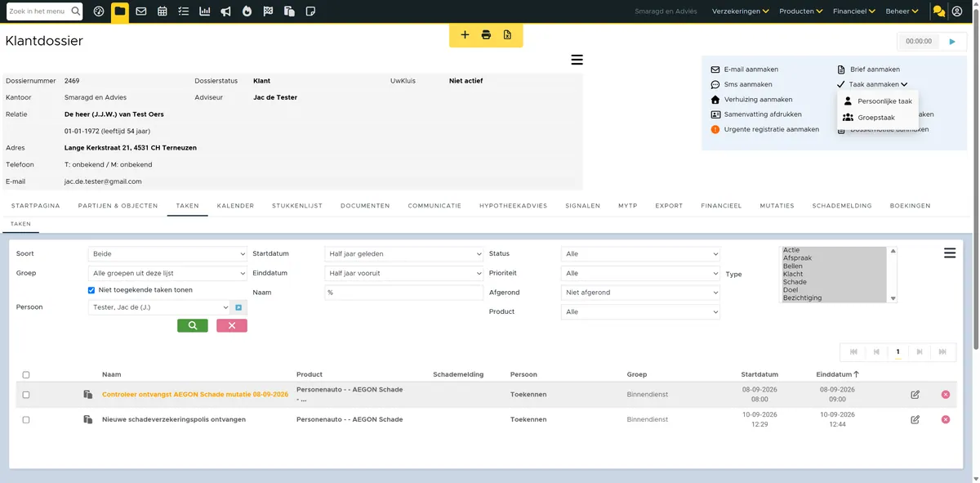Open the calendar icon in top bar
The height and width of the screenshot is (483, 980).
tap(163, 11)
